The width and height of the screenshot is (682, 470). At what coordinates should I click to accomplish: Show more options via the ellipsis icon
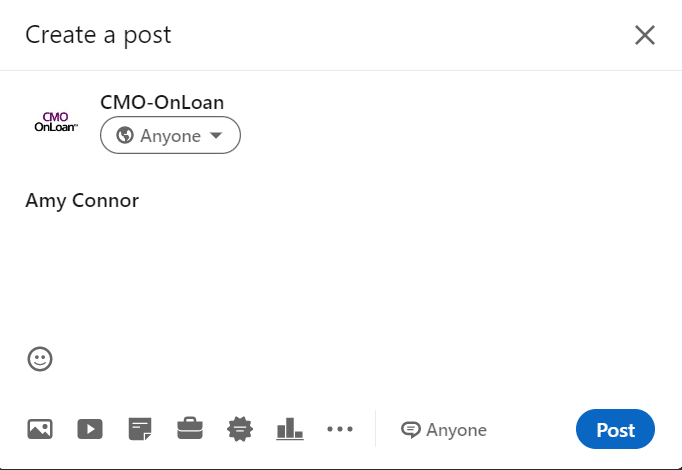340,429
